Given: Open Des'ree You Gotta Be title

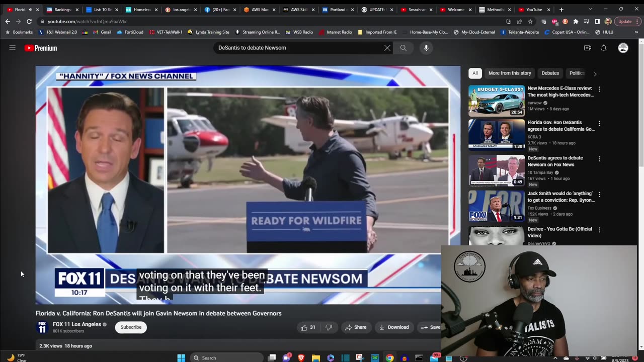Looking at the screenshot, I should (559, 232).
